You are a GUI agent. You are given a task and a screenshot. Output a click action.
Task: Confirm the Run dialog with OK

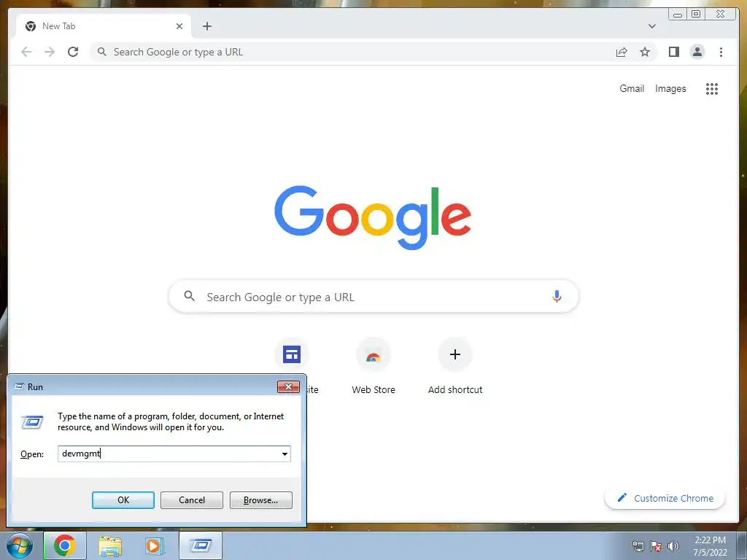(123, 500)
